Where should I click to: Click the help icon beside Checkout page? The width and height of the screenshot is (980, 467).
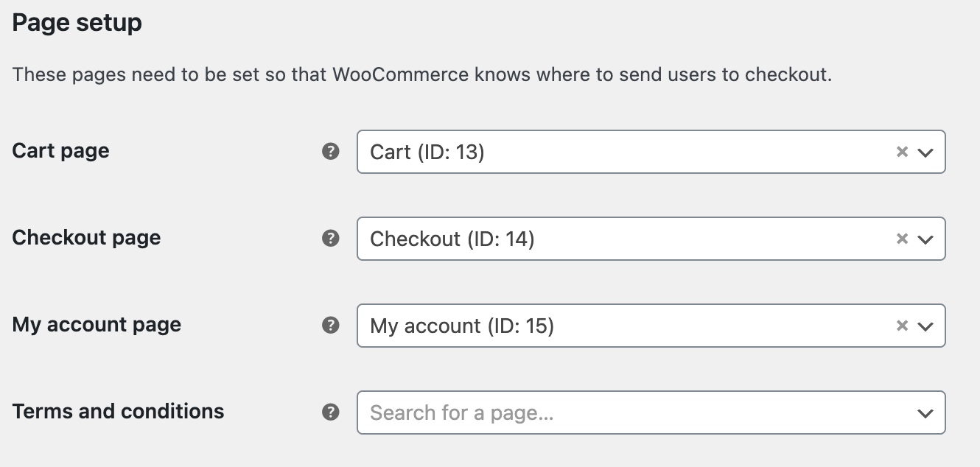point(331,239)
